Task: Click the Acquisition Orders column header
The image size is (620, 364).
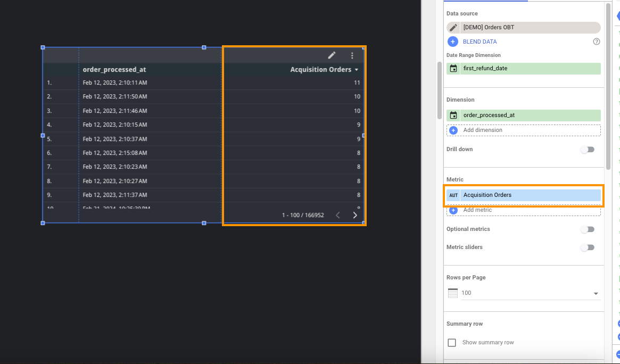Action: 321,70
